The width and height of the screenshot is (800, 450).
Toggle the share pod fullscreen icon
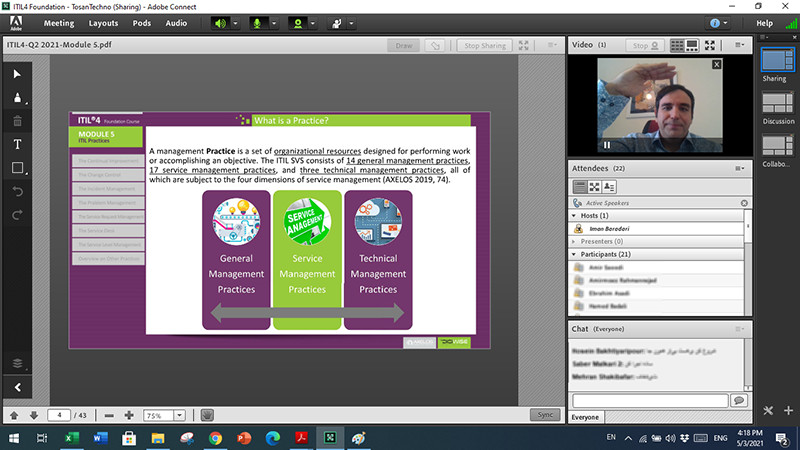[x=523, y=45]
